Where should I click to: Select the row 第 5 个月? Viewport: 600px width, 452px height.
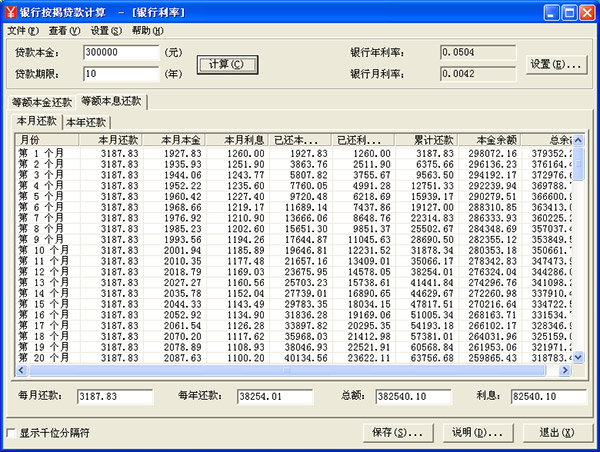[x=294, y=196]
